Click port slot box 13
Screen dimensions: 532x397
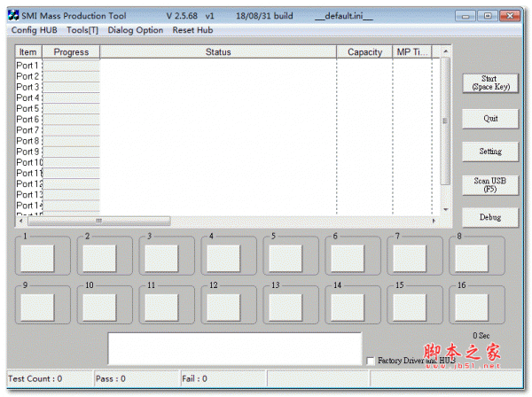pyautogui.click(x=286, y=307)
